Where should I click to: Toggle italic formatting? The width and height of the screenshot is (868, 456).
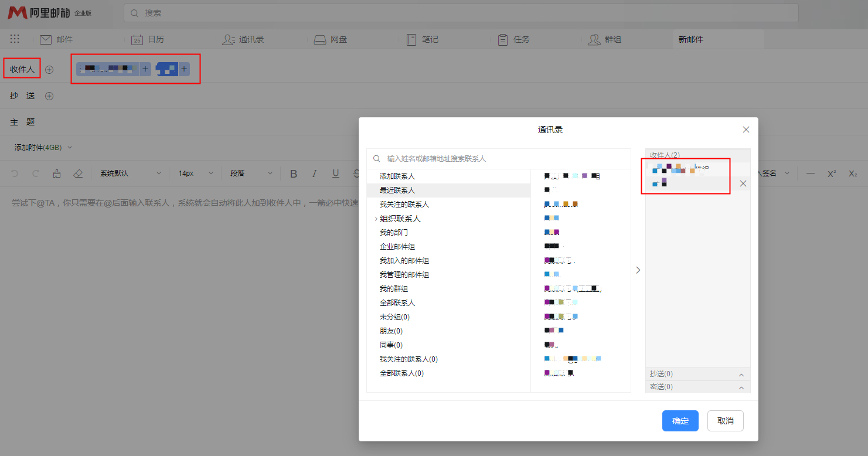point(314,173)
